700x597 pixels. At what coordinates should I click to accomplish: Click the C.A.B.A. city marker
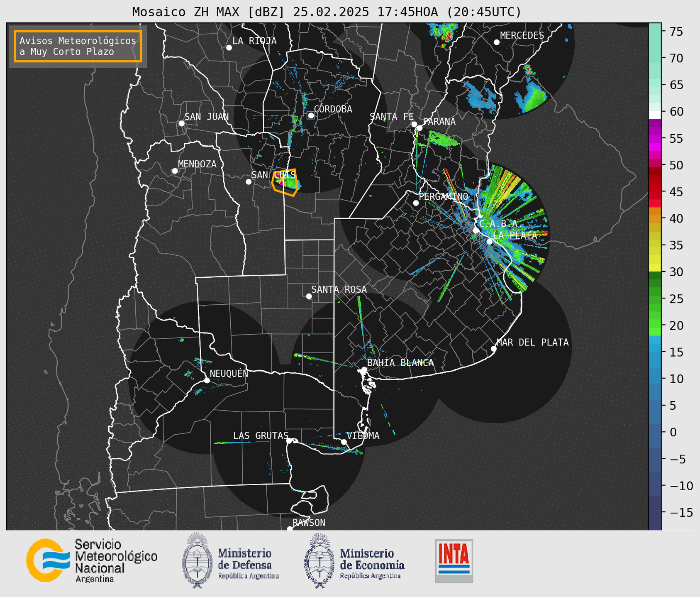pos(476,230)
